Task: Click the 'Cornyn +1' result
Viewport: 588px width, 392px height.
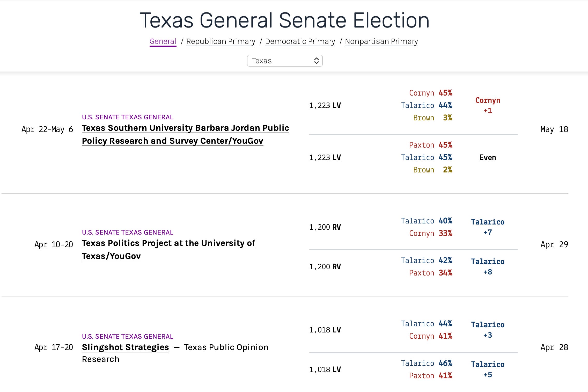Action: click(488, 105)
